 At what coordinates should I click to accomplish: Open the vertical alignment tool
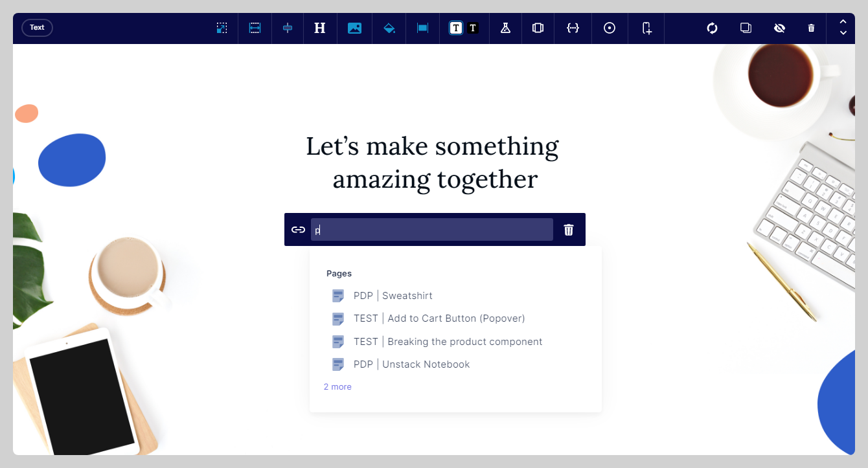288,28
